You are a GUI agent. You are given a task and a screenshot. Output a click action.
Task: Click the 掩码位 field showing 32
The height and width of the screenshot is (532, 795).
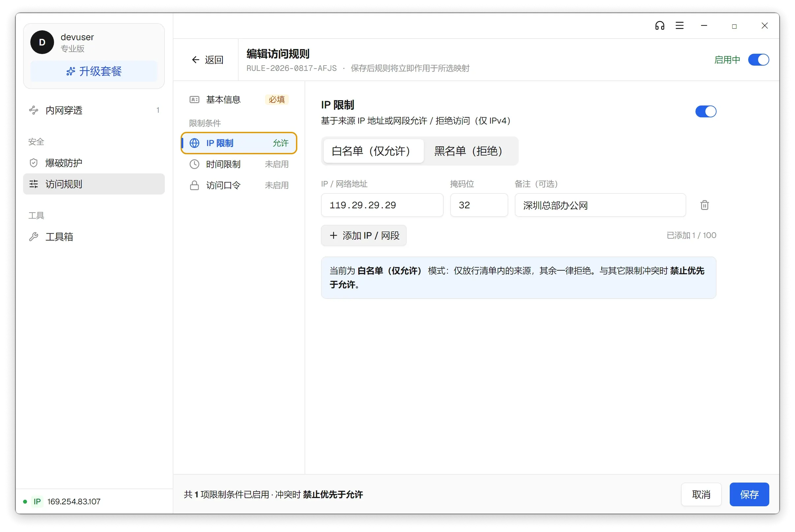point(479,205)
